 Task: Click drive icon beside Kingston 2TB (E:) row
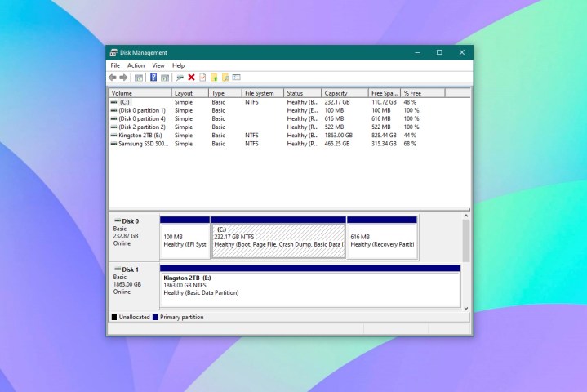click(113, 135)
